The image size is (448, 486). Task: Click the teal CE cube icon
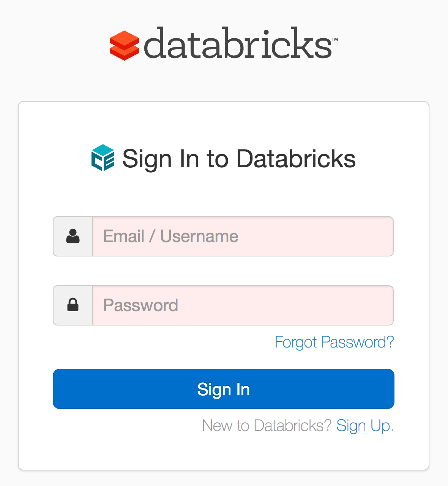click(x=103, y=158)
